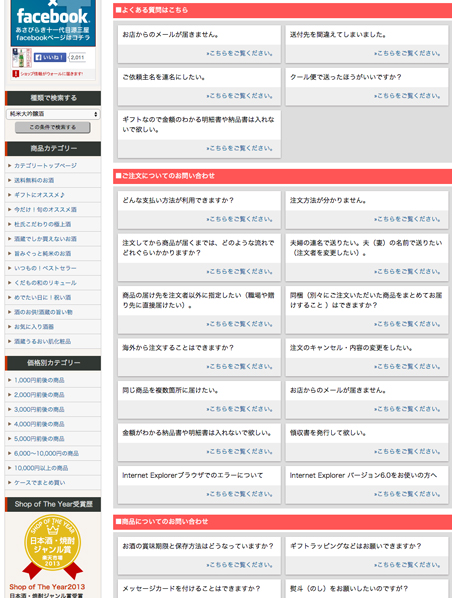This screenshot has width=452, height=598.
Task: Click the Shop of The Year受賞歴 heading
Action: pos(53,504)
